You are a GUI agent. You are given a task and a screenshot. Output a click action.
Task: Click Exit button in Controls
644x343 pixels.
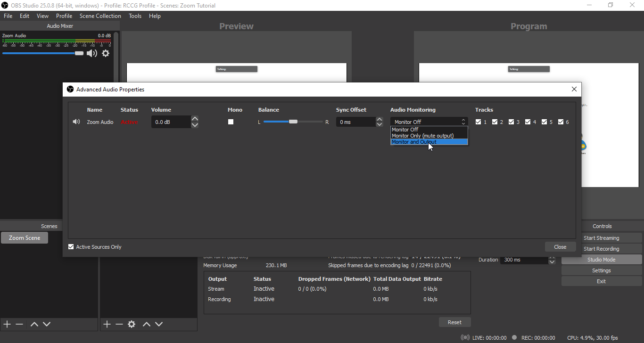pyautogui.click(x=602, y=281)
